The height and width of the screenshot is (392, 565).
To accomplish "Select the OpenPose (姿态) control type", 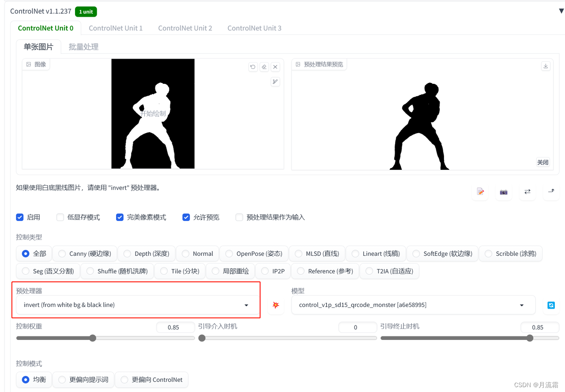I will [x=254, y=254].
